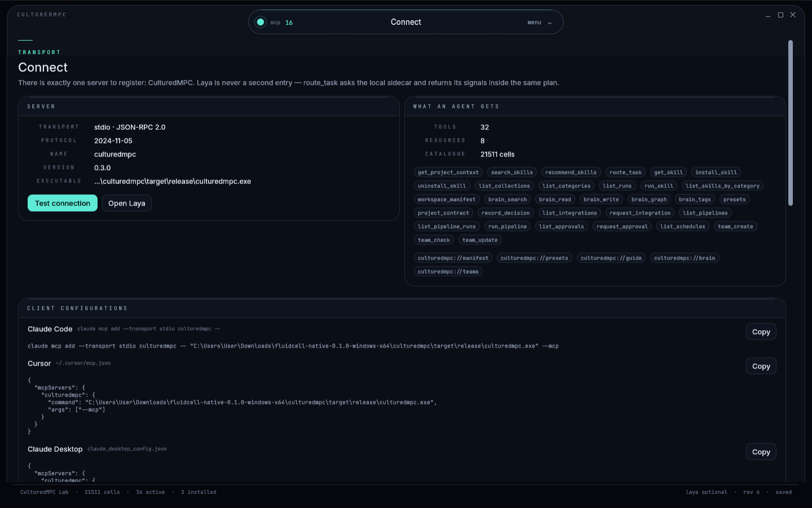Select the list_schedules tool chip
812x508 pixels.
tap(683, 226)
